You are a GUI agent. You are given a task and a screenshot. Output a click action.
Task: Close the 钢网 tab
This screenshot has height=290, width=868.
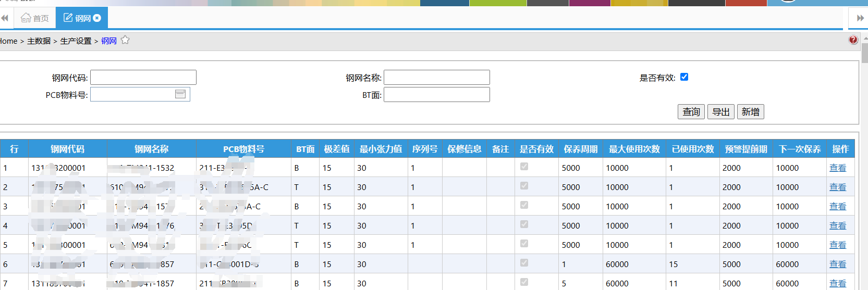[x=97, y=18]
